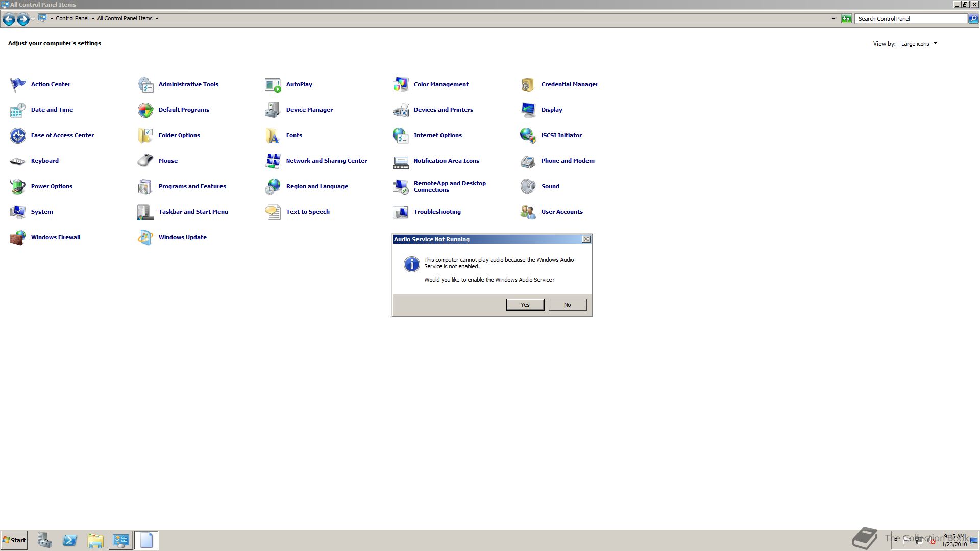This screenshot has height=551, width=980.
Task: Click the Display link text
Action: [552, 110]
